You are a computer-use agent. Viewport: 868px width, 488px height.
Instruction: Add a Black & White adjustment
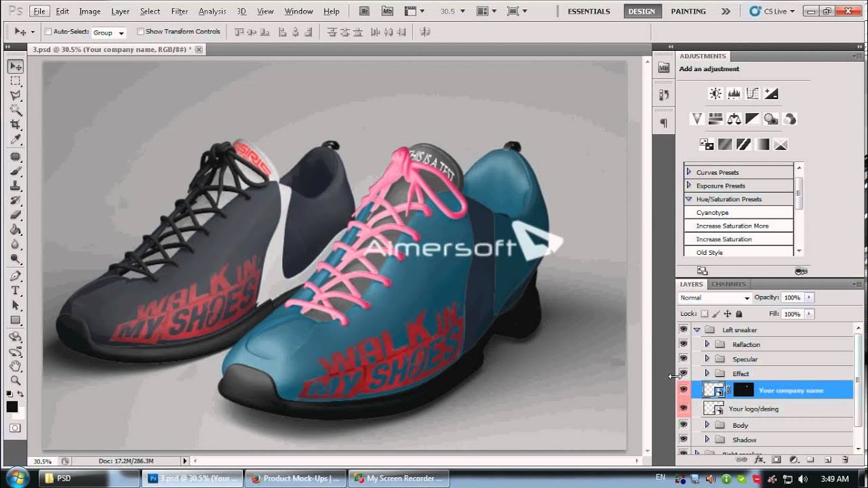click(752, 119)
